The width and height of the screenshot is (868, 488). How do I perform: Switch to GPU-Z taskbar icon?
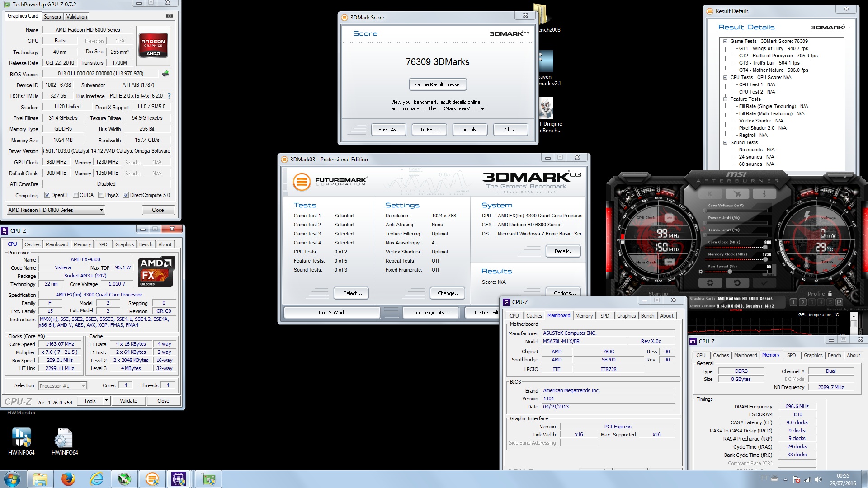[208, 479]
